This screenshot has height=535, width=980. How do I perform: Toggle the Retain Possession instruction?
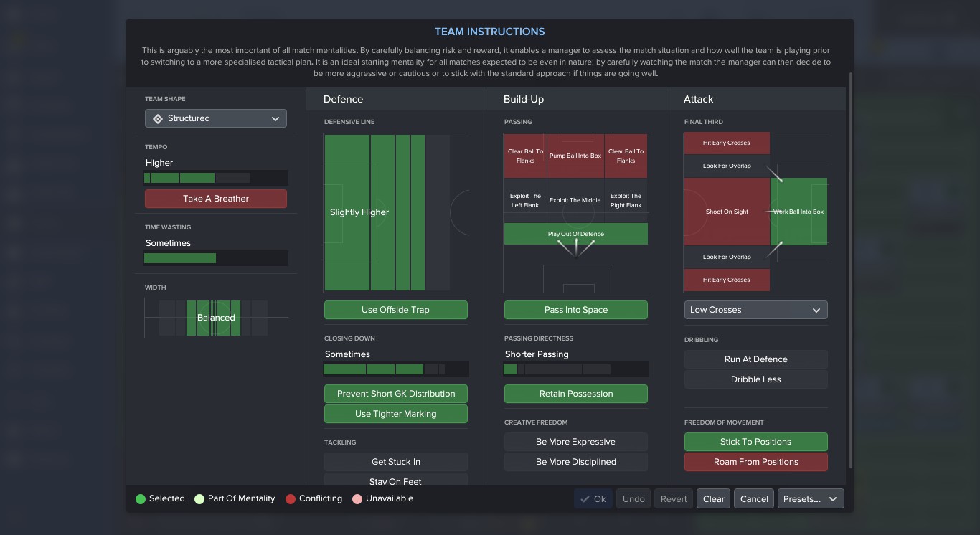[x=575, y=394]
